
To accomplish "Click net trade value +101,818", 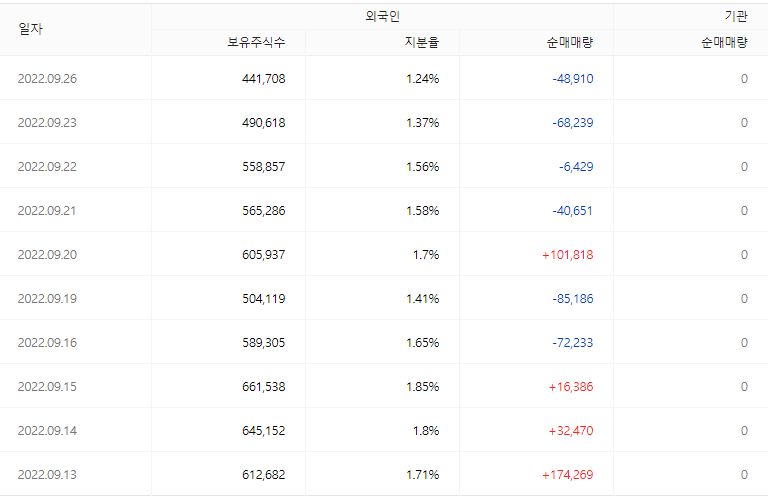I will tap(568, 254).
